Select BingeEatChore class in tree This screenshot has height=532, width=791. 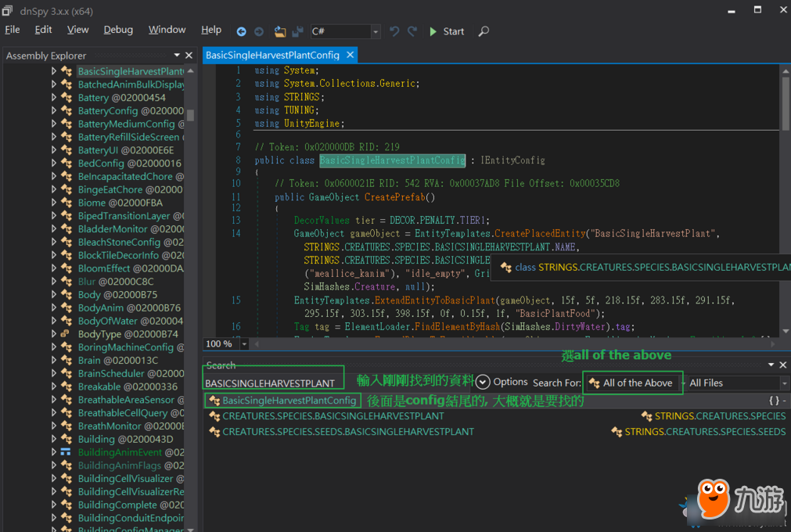click(x=130, y=189)
